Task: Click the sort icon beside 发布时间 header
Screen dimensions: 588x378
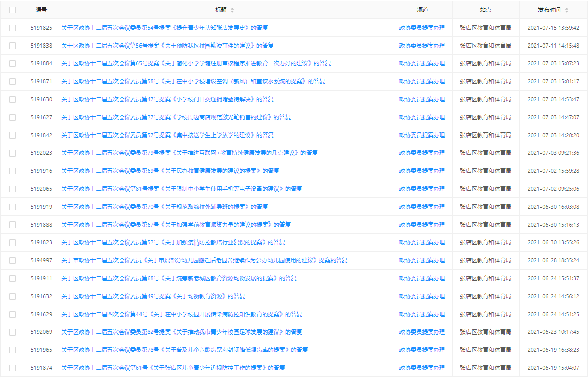Action: click(566, 10)
